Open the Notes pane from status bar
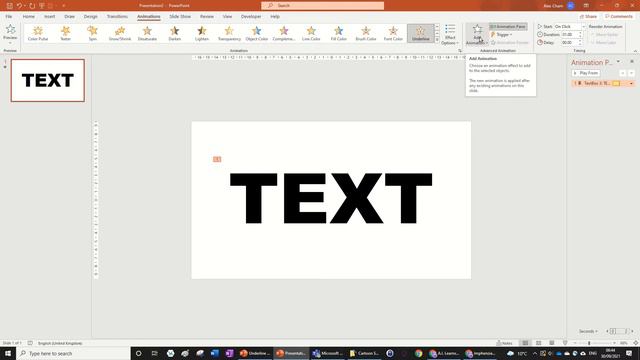This screenshot has height=360, width=640. (x=504, y=343)
